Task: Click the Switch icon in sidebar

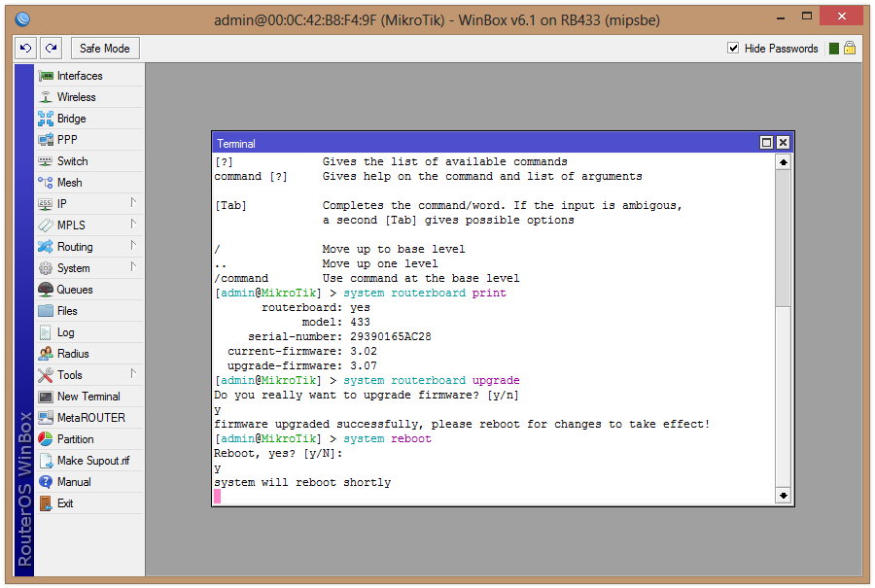Action: coord(46,161)
